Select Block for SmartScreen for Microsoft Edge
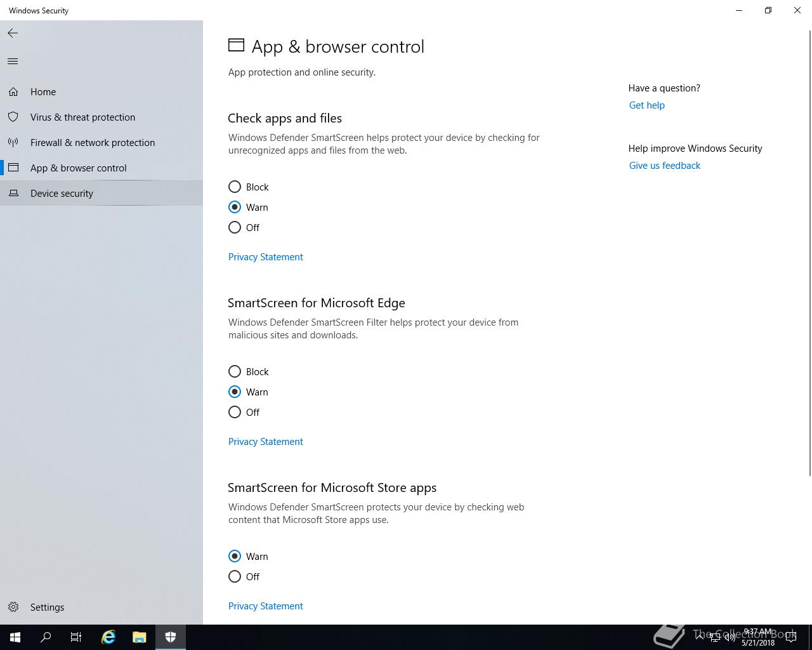The image size is (812, 650). tap(249, 371)
